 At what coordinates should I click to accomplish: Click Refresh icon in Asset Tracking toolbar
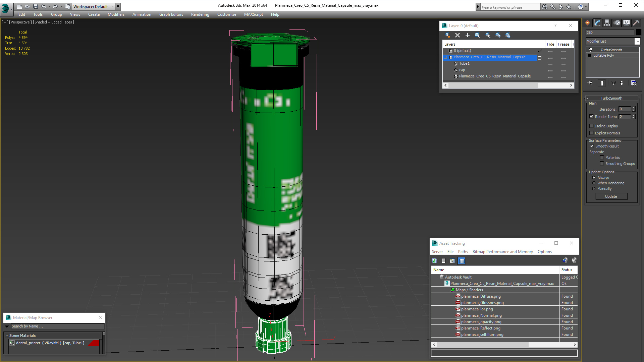(x=434, y=261)
